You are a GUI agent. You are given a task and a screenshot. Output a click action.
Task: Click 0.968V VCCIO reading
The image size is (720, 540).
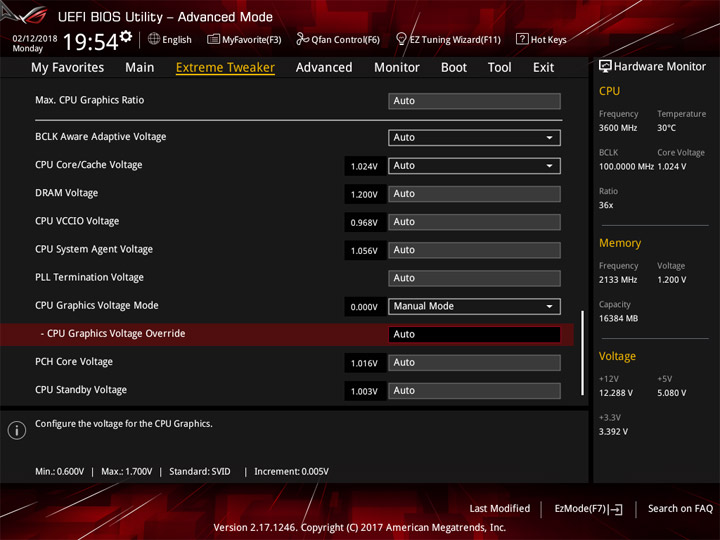364,223
